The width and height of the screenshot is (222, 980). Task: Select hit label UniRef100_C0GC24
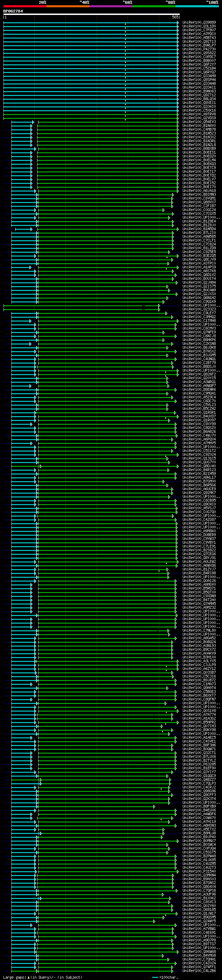point(199,210)
